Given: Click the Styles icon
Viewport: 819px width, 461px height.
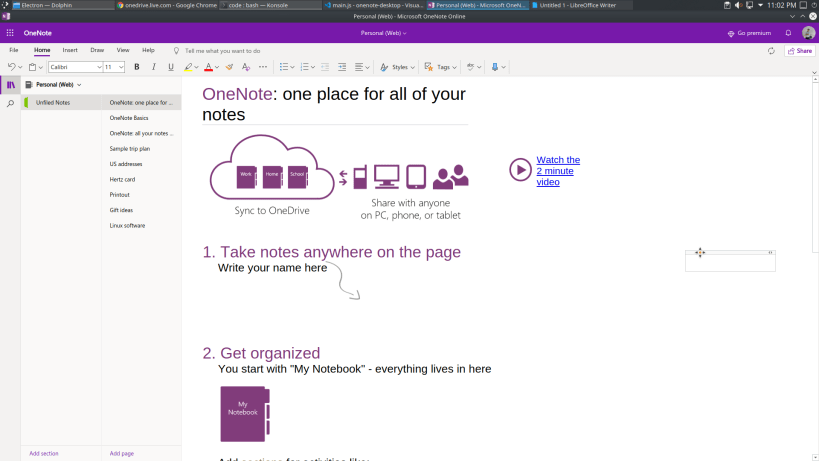Looking at the screenshot, I should coord(384,67).
